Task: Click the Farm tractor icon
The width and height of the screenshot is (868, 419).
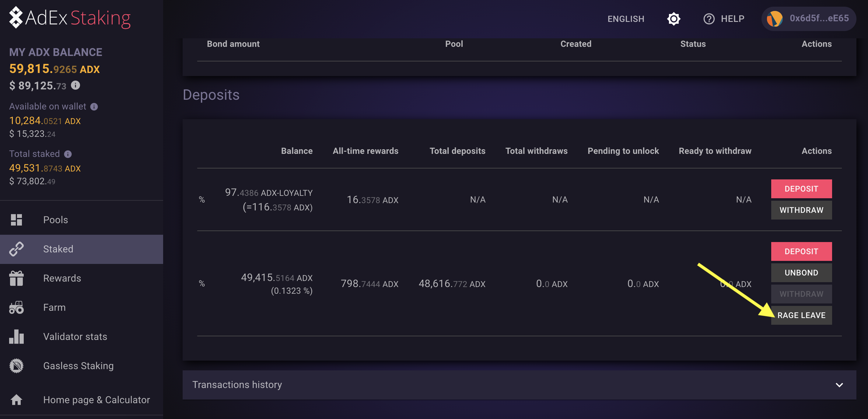Action: (x=16, y=307)
